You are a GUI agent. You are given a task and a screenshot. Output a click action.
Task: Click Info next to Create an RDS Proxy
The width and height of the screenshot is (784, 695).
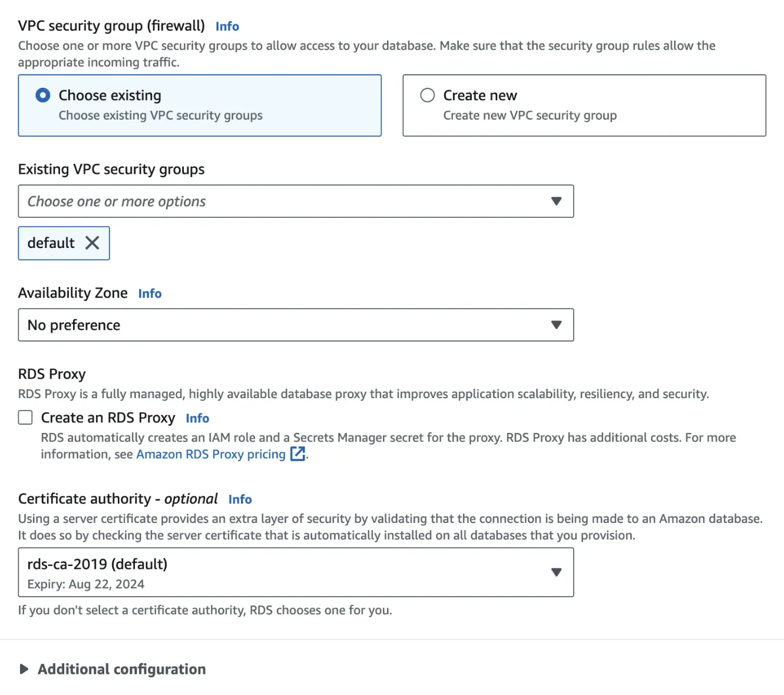point(197,418)
